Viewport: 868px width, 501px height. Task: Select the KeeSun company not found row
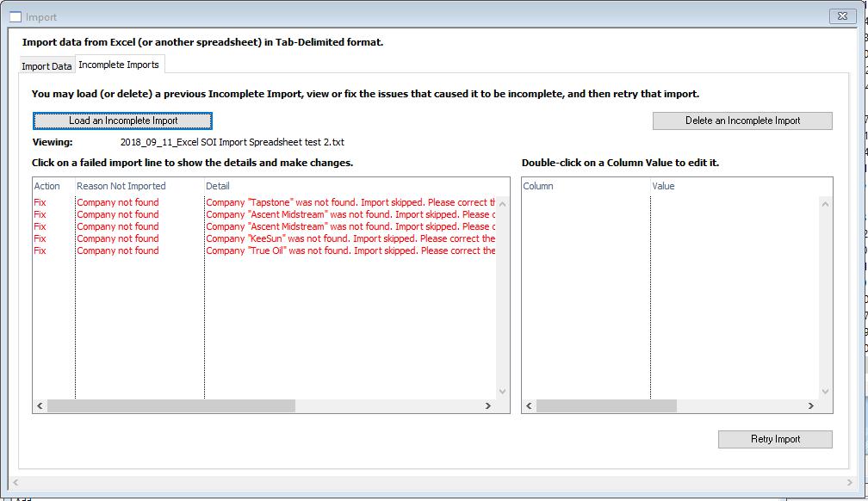coord(258,238)
